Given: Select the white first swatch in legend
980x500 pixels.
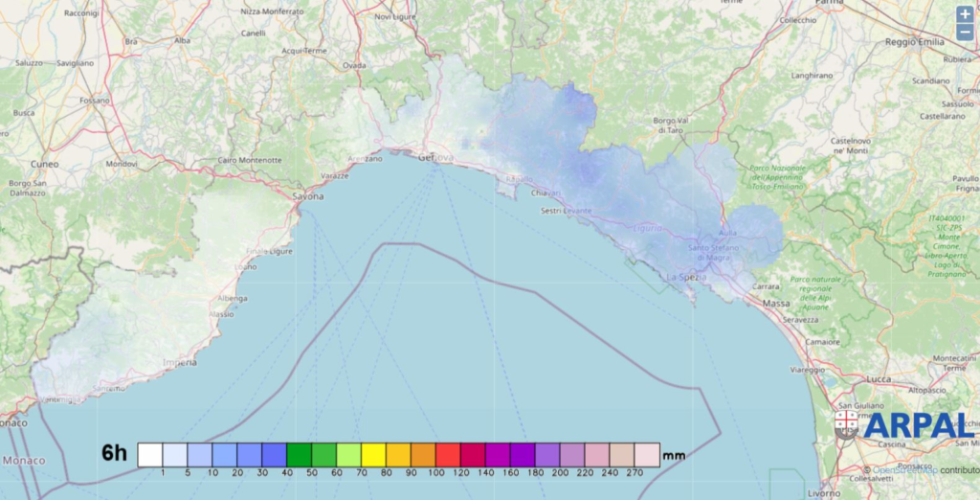Looking at the screenshot, I should tap(150, 454).
